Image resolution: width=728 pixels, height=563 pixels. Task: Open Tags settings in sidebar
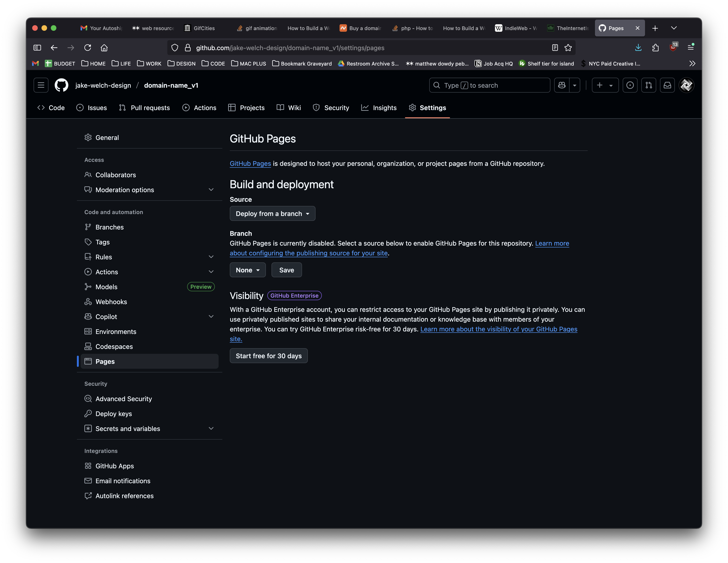(149, 242)
